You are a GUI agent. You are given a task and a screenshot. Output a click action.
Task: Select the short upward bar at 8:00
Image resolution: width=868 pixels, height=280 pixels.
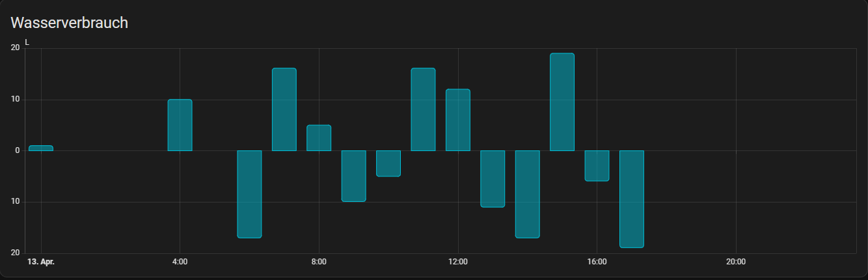(x=319, y=138)
